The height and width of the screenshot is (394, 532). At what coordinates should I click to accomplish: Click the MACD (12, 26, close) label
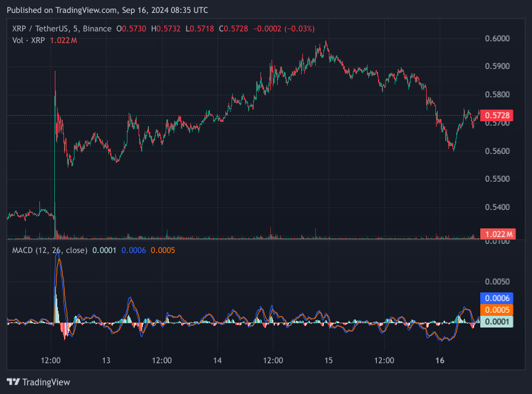point(50,251)
